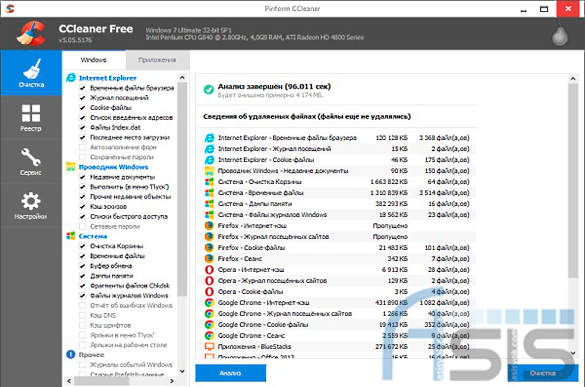
Task: Open the Очистка cleaner section
Action: 31,73
